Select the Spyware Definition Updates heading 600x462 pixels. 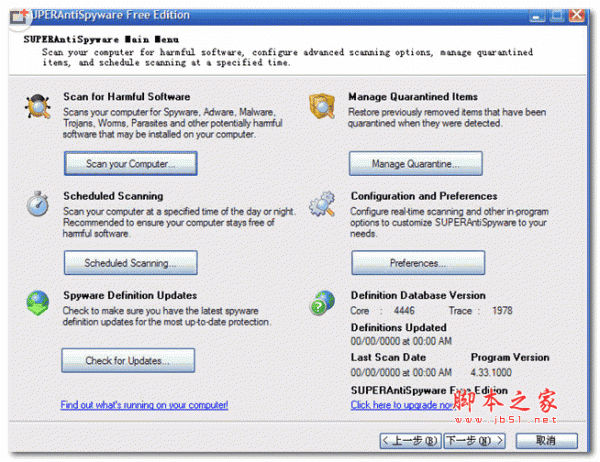point(130,295)
